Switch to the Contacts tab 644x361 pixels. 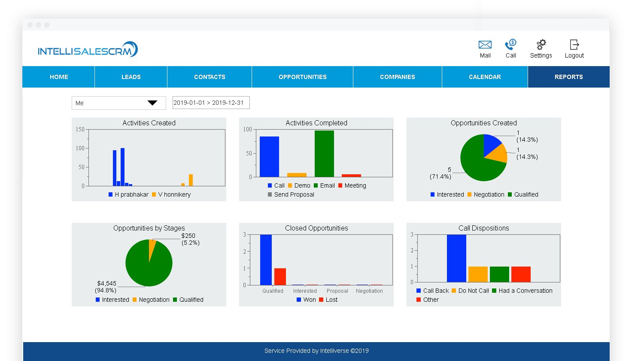(210, 77)
